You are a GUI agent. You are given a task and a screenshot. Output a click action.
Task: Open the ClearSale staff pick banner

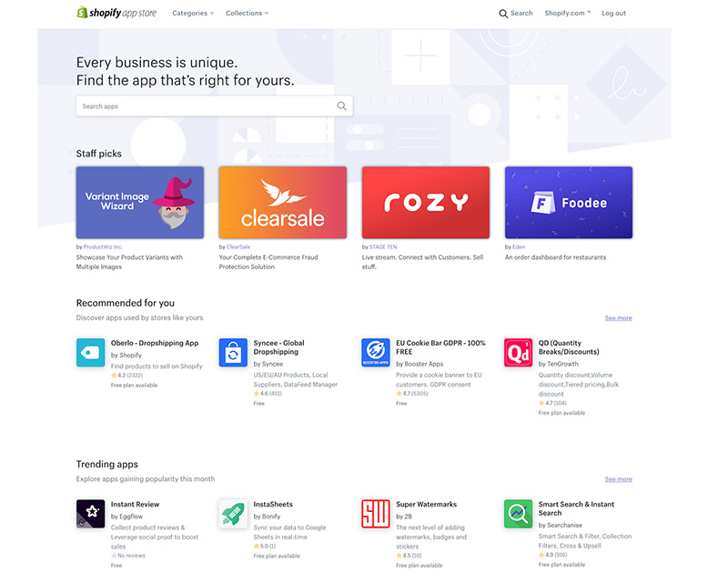point(283,203)
